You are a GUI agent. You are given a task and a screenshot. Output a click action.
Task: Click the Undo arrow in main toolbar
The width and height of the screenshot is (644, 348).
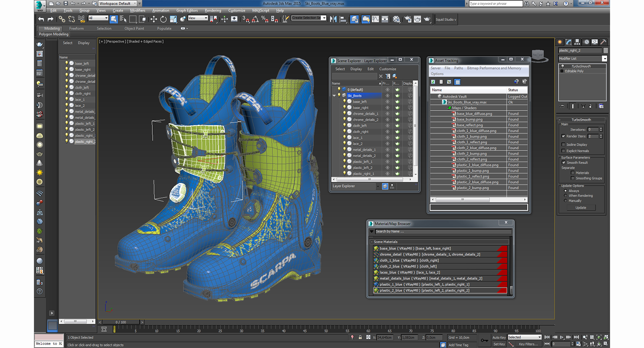[41, 19]
